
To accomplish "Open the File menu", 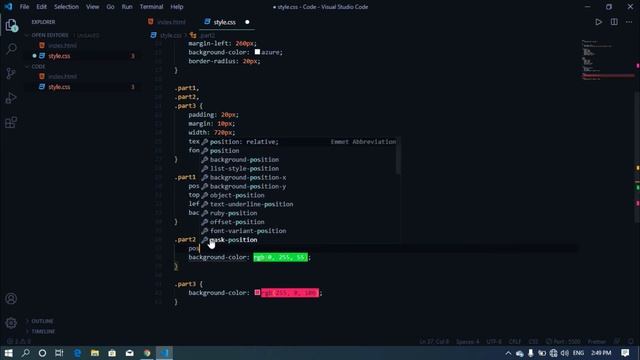I will (24, 7).
